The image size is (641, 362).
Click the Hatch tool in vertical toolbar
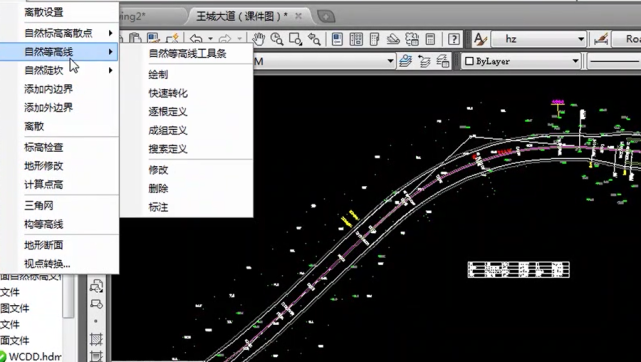(x=96, y=339)
